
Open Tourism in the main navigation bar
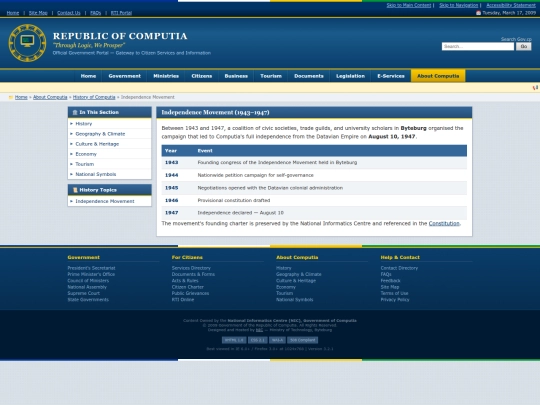[271, 76]
